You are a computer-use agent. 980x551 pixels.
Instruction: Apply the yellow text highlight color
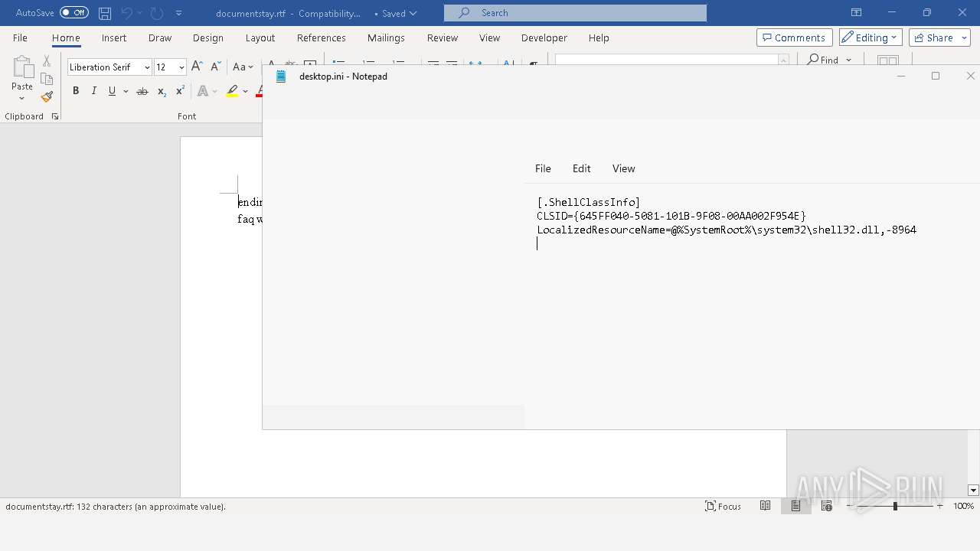click(232, 91)
